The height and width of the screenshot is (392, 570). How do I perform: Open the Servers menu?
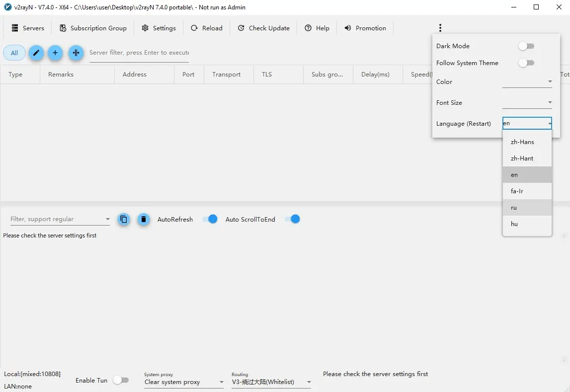pos(28,28)
